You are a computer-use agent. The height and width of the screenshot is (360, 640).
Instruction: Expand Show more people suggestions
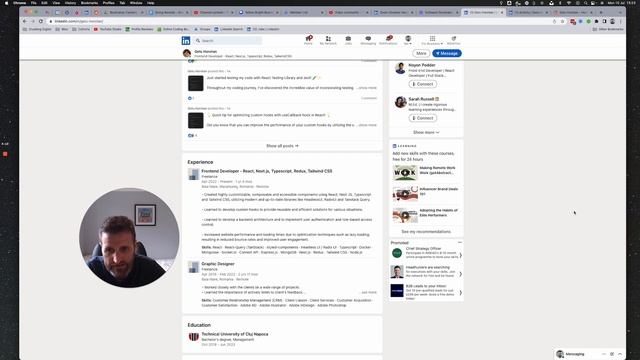pos(426,132)
